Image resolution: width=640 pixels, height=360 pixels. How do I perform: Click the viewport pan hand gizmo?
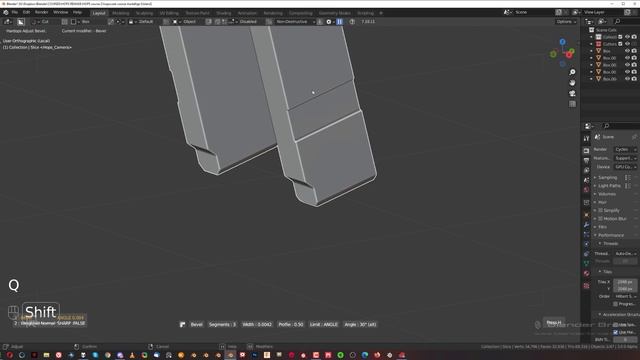572,82
